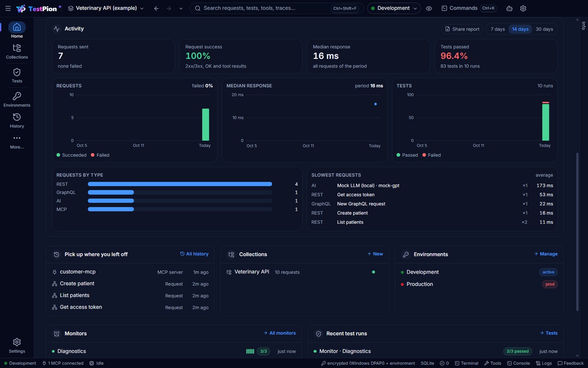
Task: Select the Development environment row in Environments
Action: pyautogui.click(x=479, y=272)
